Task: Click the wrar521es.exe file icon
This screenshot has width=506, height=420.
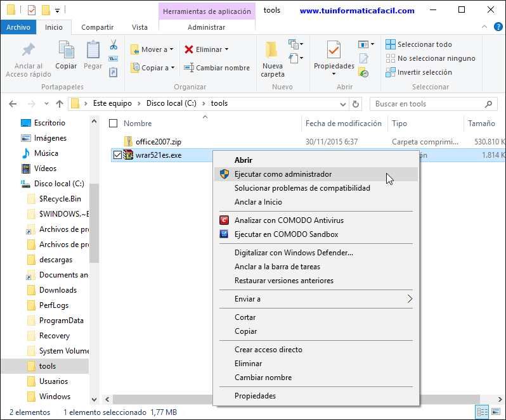Action: click(x=129, y=155)
